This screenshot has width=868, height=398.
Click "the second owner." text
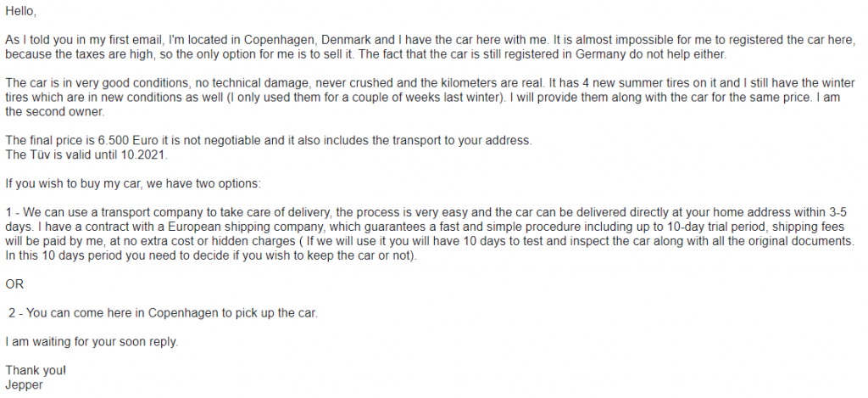(55, 112)
